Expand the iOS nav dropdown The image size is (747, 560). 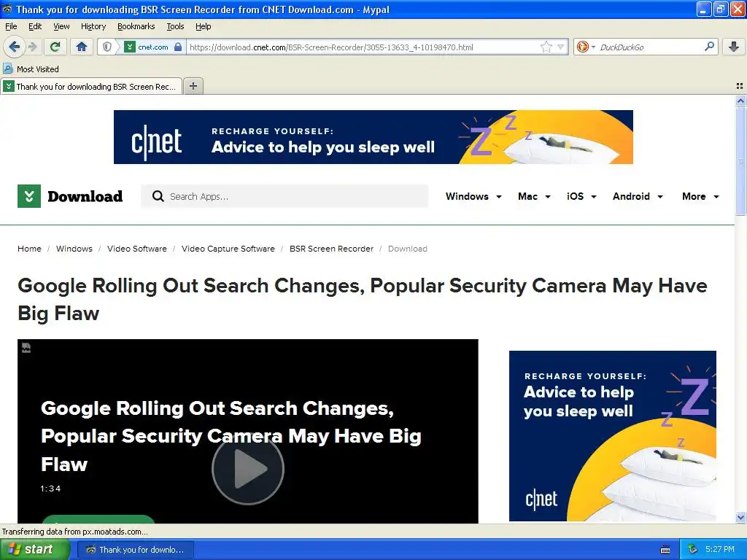pyautogui.click(x=581, y=196)
